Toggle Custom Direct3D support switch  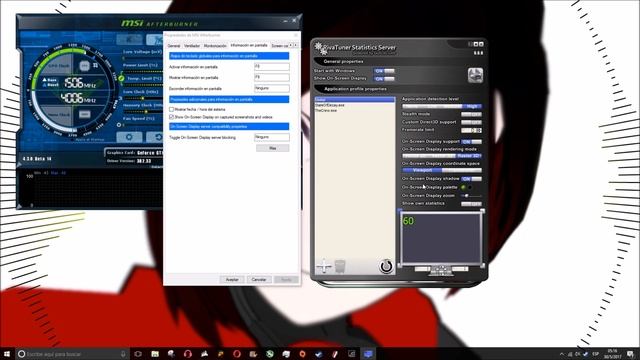point(471,122)
